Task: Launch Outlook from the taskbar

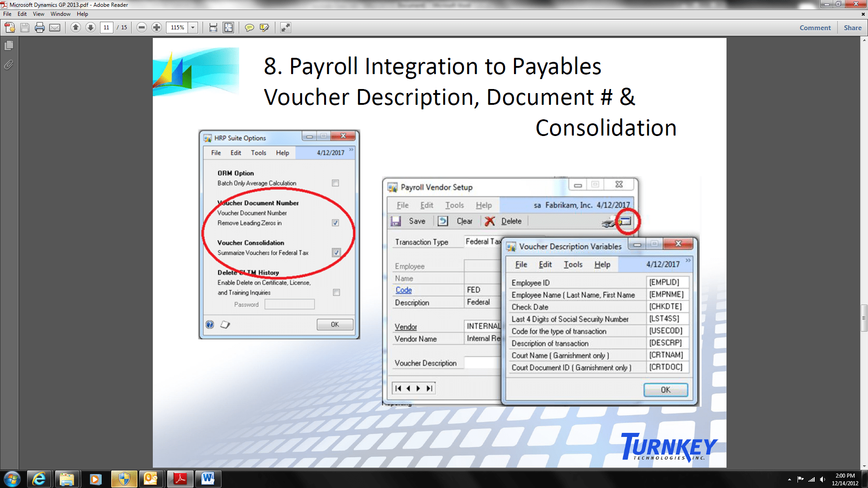Action: click(x=151, y=479)
